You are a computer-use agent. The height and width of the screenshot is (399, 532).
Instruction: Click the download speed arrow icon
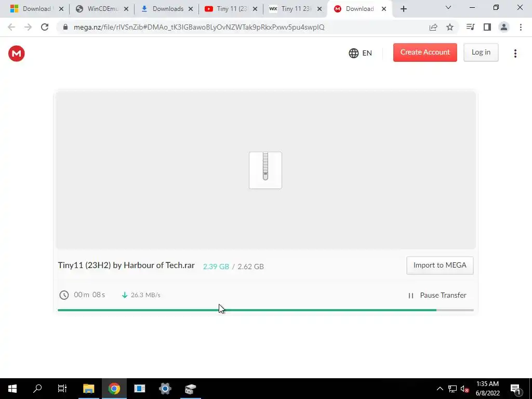125,295
